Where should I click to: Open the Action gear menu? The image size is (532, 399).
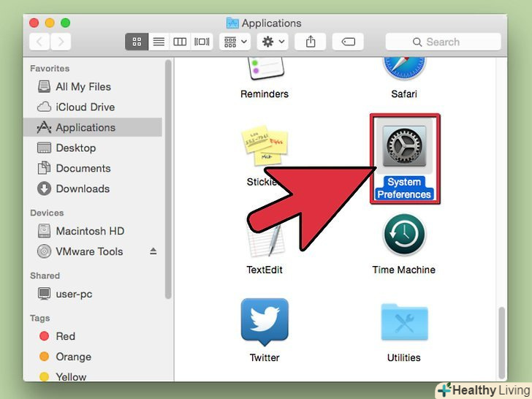point(273,42)
